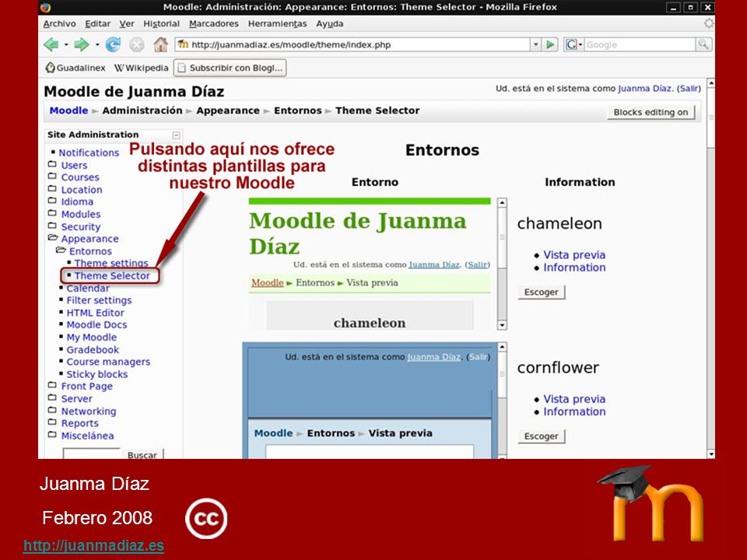Click Escoger button for cornflower theme
Screen dimensions: 747x560
tap(542, 436)
